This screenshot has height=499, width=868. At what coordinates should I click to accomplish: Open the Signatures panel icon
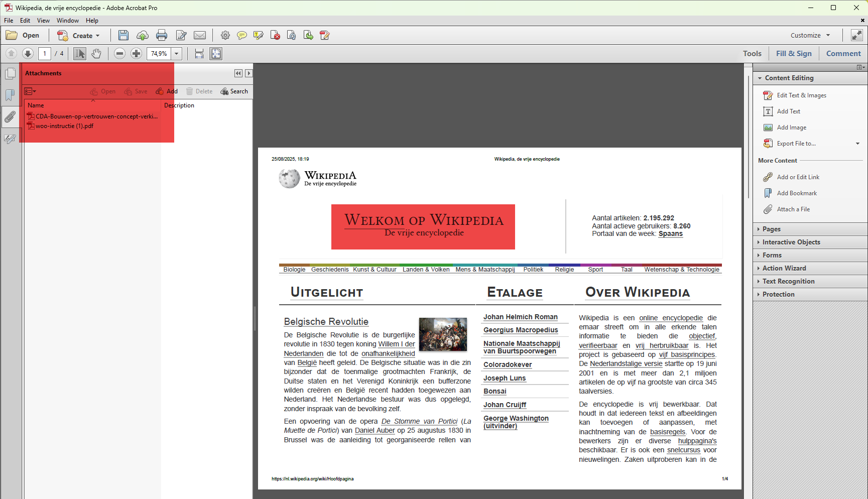pyautogui.click(x=10, y=139)
